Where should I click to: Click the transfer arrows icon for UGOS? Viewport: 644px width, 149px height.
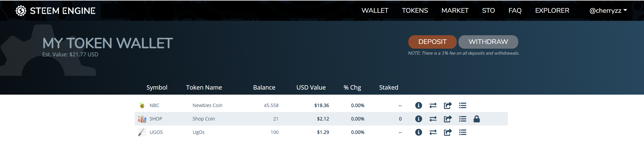433,132
